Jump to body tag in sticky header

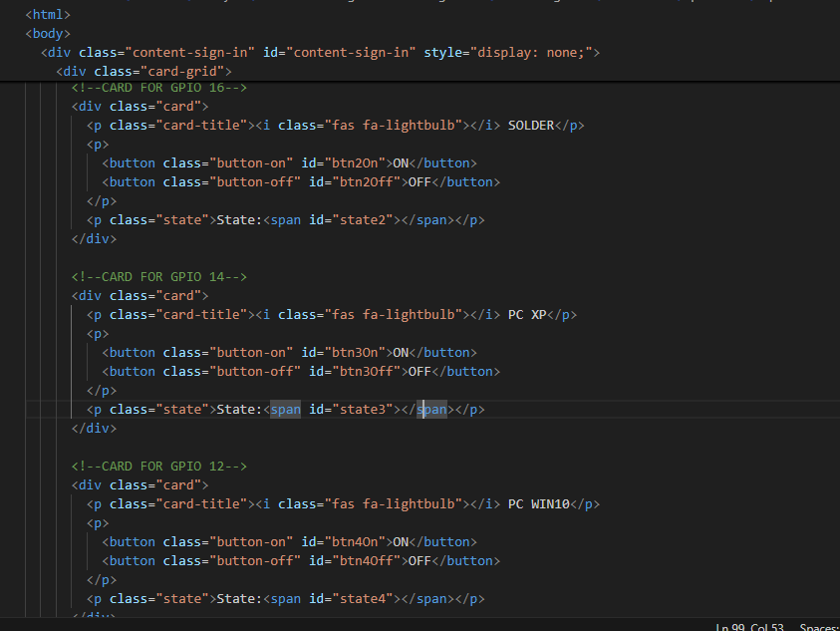(48, 33)
